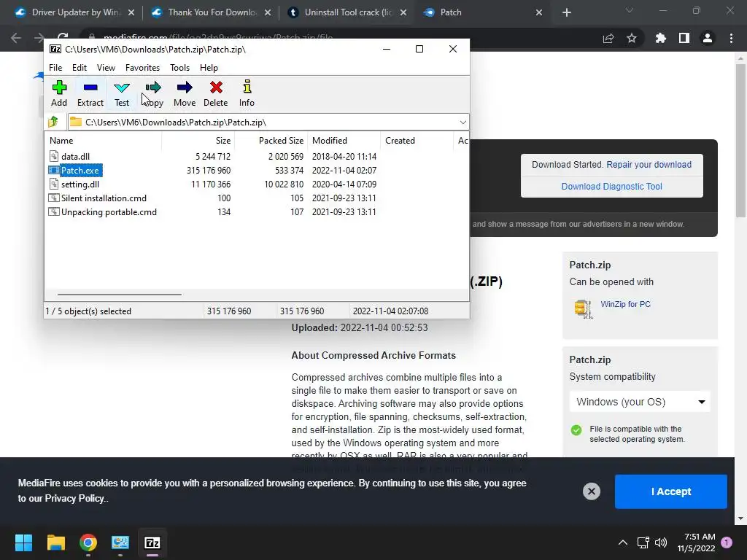
Task: Click the browser page vertical scrollbar
Action: pyautogui.click(x=740, y=140)
